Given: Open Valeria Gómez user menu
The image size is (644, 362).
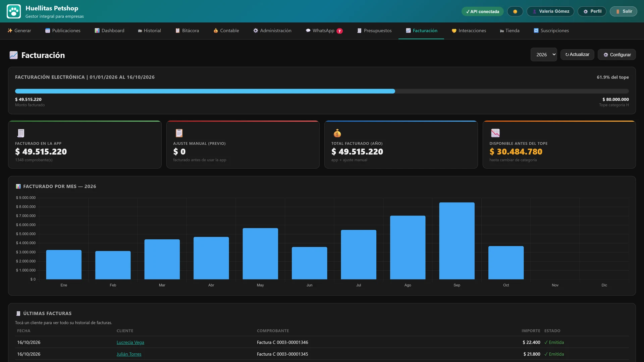Looking at the screenshot, I should coord(550,11).
